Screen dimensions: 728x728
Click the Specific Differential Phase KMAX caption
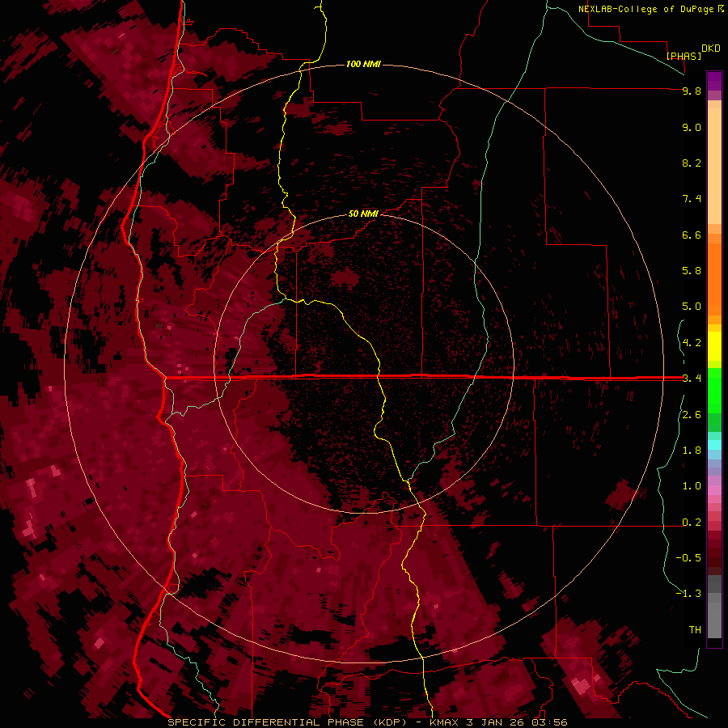[x=367, y=722]
